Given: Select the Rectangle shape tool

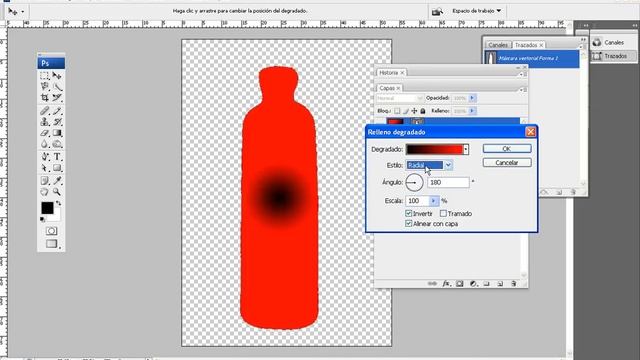Looking at the screenshot, I should click(x=57, y=168).
